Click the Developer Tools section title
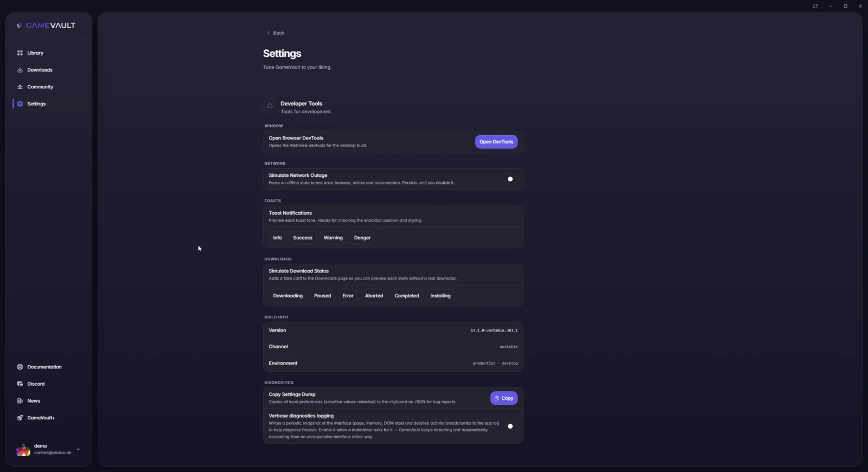This screenshot has height=472, width=868. click(x=301, y=104)
